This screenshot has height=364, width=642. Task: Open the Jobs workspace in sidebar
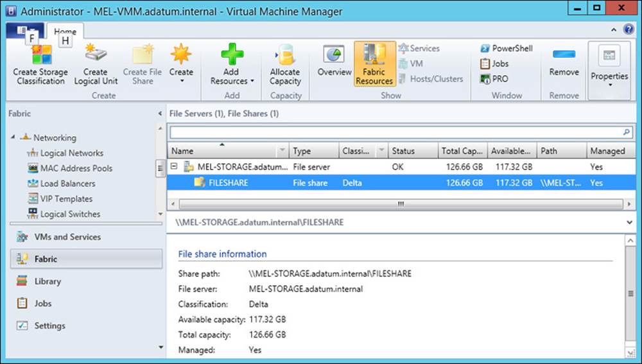(87, 304)
